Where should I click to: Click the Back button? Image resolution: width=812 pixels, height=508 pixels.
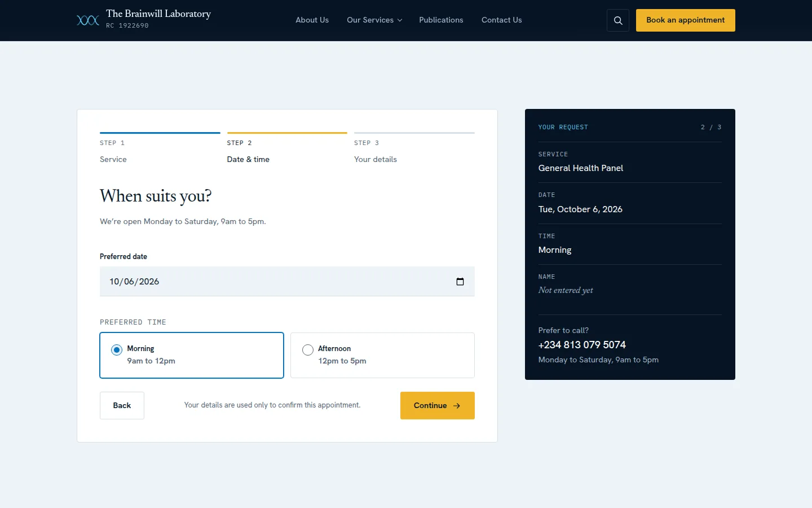click(122, 405)
